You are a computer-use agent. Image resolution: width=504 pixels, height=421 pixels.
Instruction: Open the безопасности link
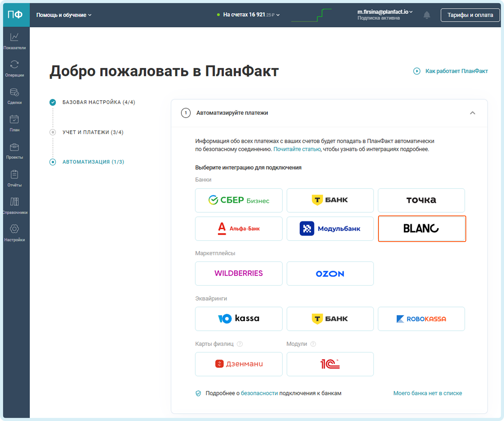(x=259, y=393)
